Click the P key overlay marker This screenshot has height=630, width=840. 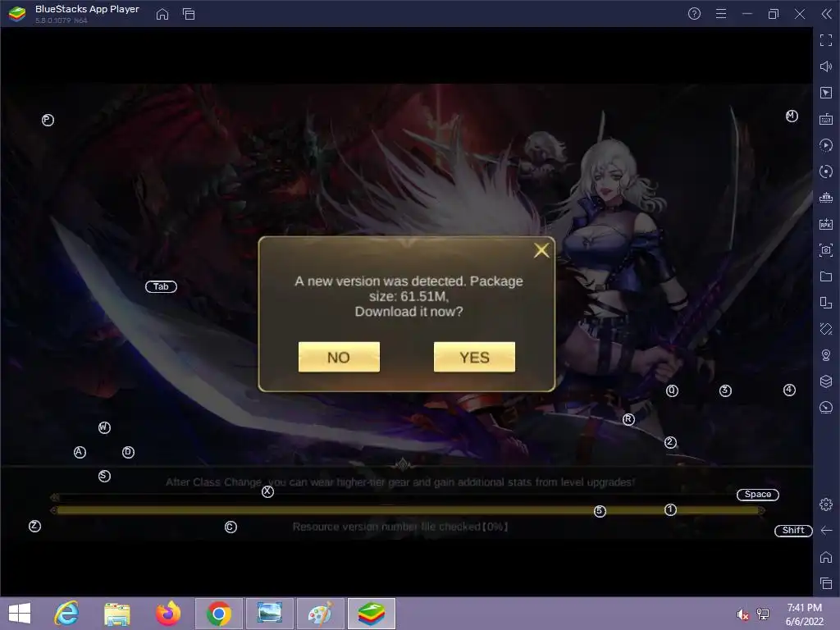click(x=48, y=120)
